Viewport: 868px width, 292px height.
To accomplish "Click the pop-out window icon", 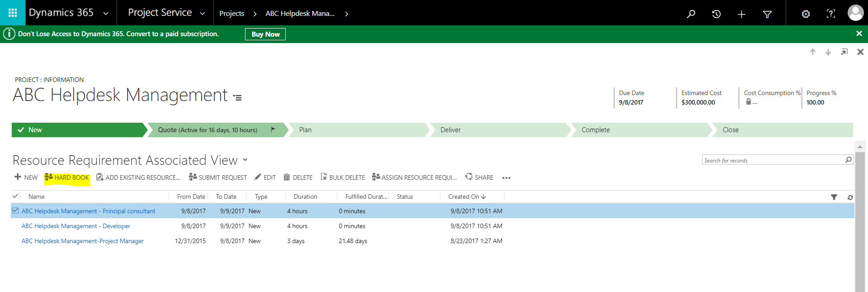I will point(844,52).
